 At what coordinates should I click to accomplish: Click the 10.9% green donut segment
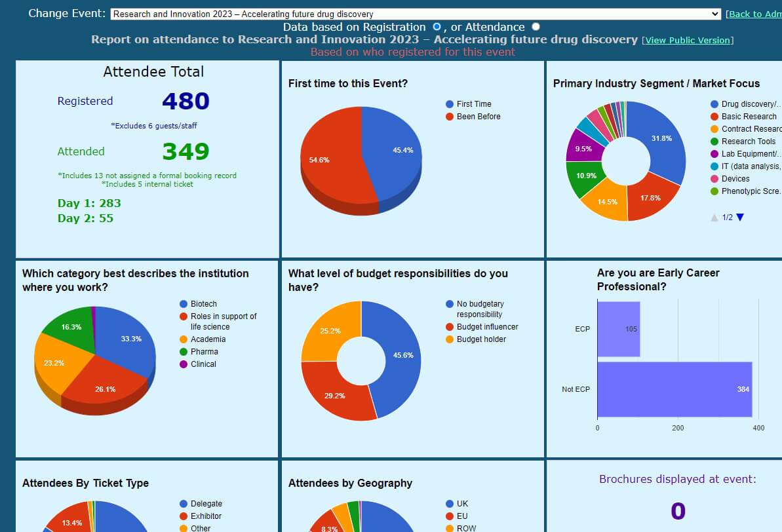(x=585, y=176)
